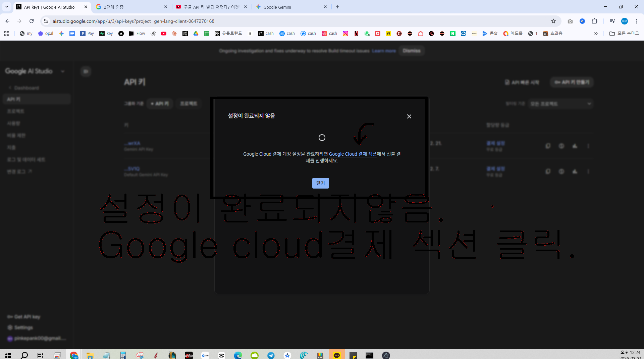Click Learn more in the top banner
Viewport: 644px width, 359px height.
click(384, 51)
